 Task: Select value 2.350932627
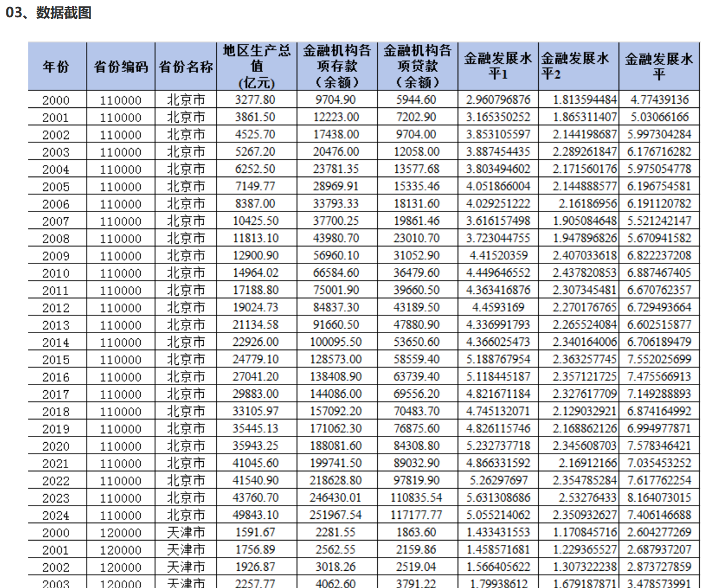584,515
